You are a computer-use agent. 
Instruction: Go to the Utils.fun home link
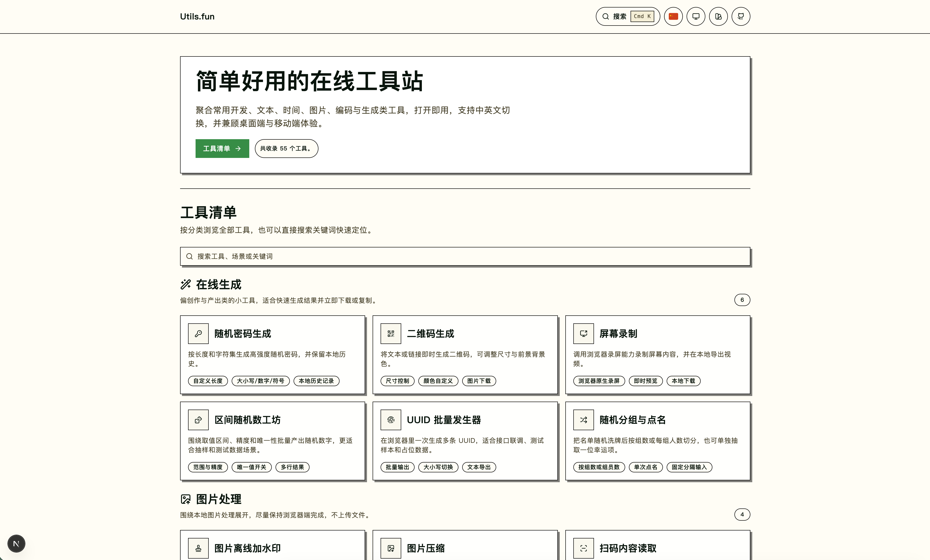[197, 16]
